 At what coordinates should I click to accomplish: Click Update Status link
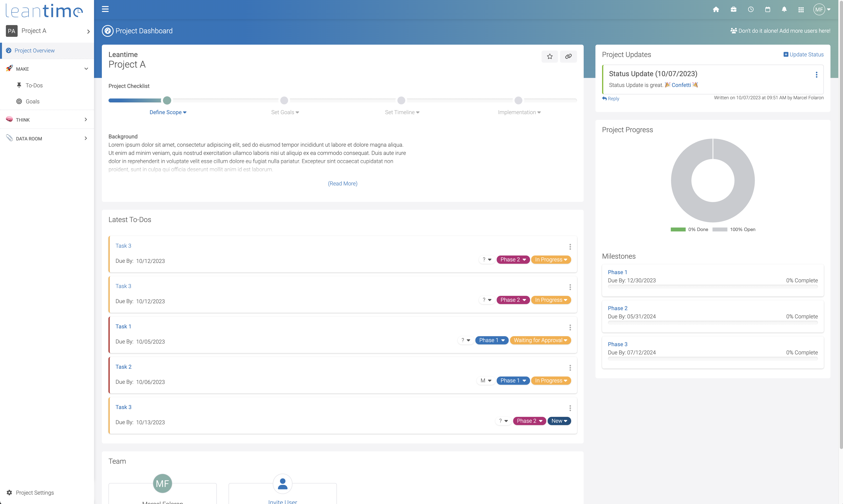(803, 55)
